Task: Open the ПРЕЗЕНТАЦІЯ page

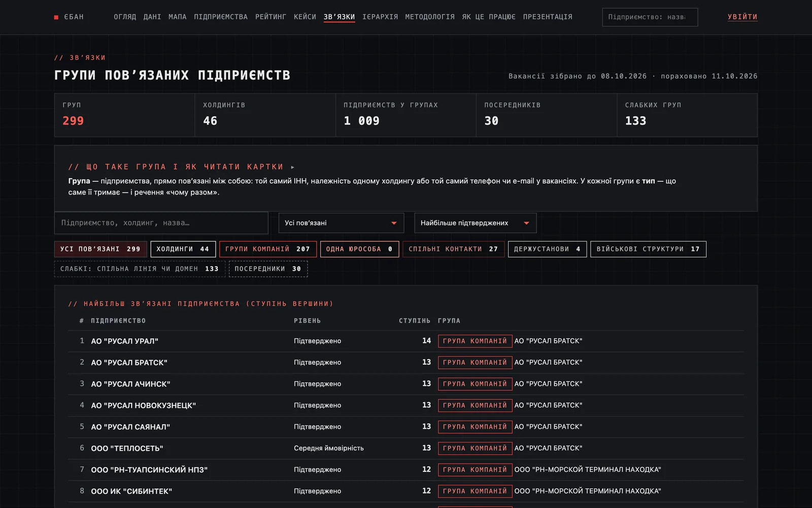Action: click(x=548, y=17)
